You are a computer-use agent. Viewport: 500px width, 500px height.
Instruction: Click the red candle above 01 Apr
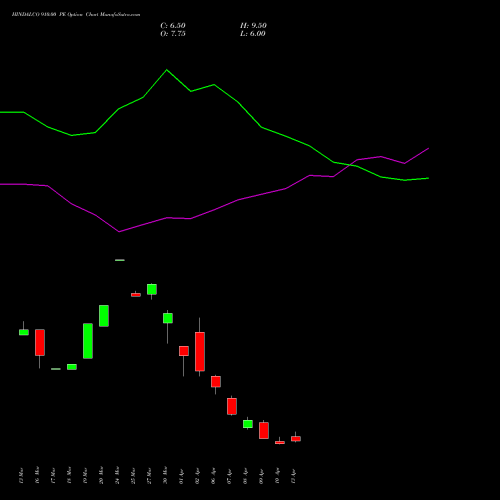tap(184, 351)
